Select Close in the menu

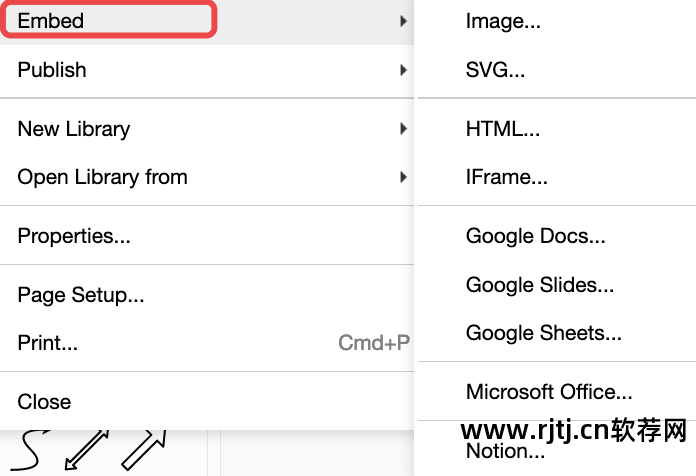(x=44, y=402)
